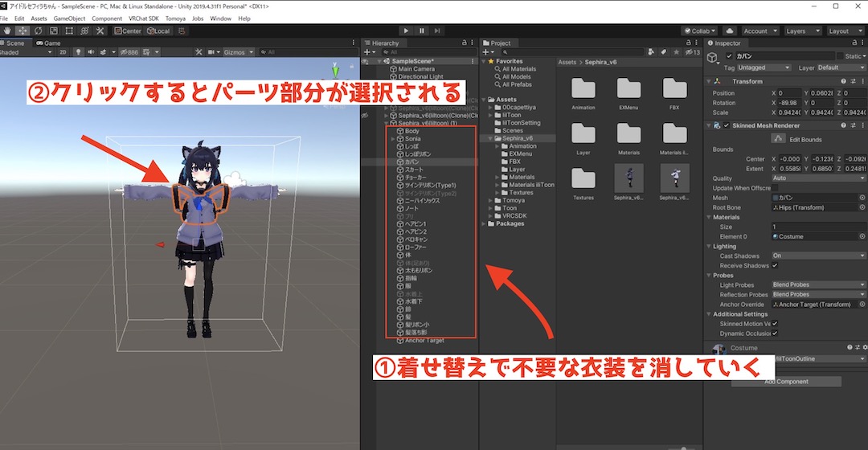
Task: Expand the Packages folder
Action: 483,223
